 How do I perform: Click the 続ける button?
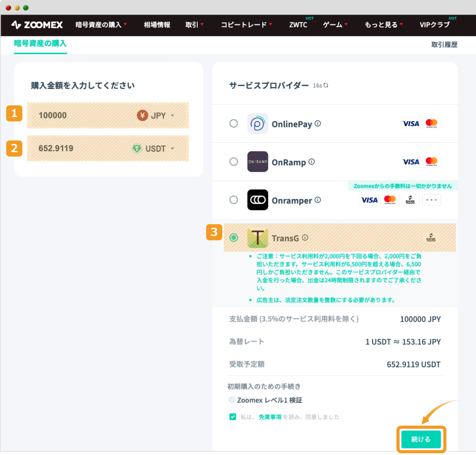click(421, 439)
